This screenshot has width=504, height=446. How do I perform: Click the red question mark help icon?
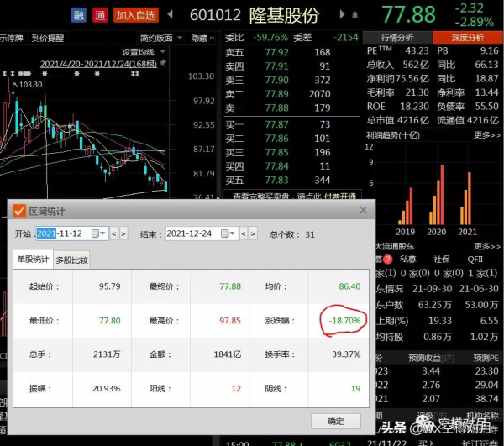(x=388, y=259)
